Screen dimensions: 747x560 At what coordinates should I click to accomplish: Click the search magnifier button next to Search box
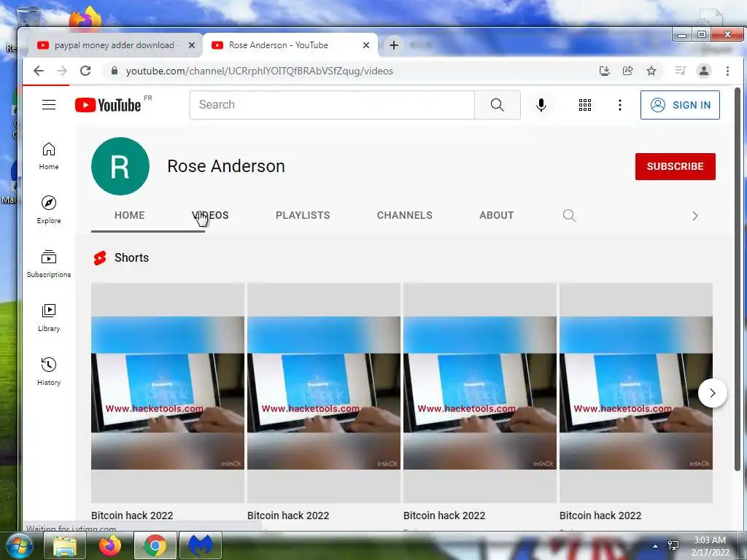(x=497, y=105)
